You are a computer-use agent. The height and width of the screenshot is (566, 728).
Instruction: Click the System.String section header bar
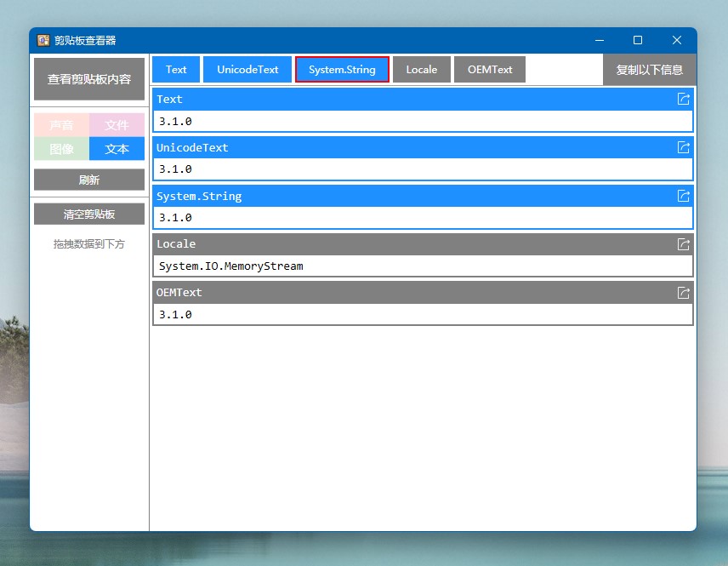[423, 196]
